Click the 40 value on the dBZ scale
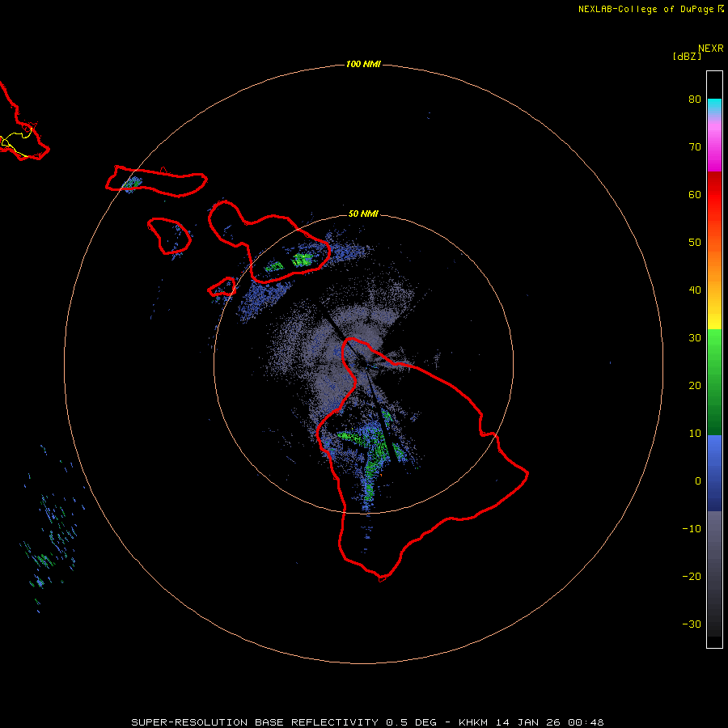Screen dimensions: 728x728 coord(695,290)
